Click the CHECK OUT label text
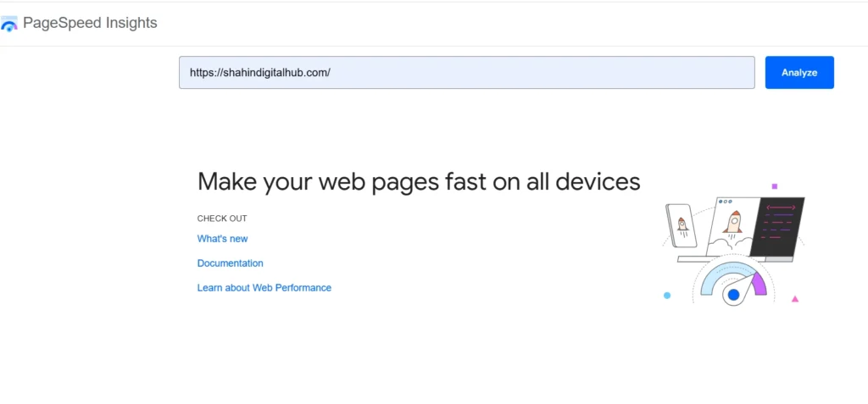 pos(222,219)
